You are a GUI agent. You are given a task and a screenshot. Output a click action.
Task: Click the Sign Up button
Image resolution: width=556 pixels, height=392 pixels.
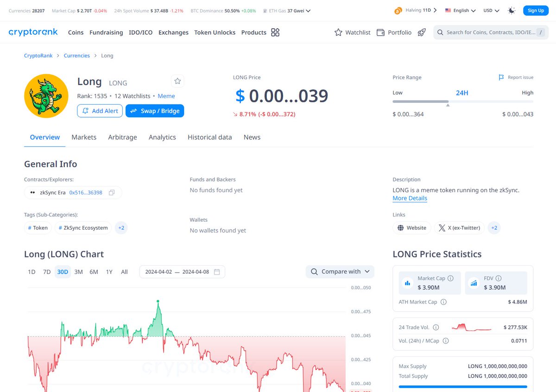536,10
